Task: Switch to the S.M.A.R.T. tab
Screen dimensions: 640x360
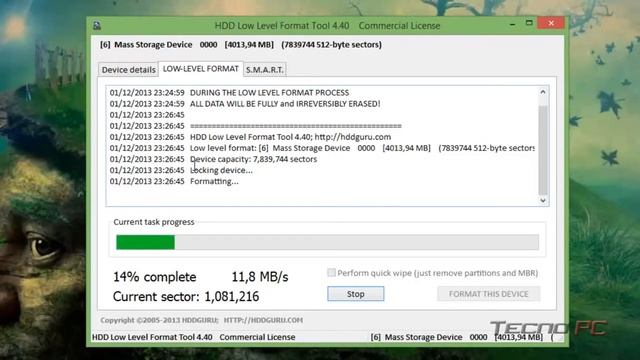Action: [264, 70]
